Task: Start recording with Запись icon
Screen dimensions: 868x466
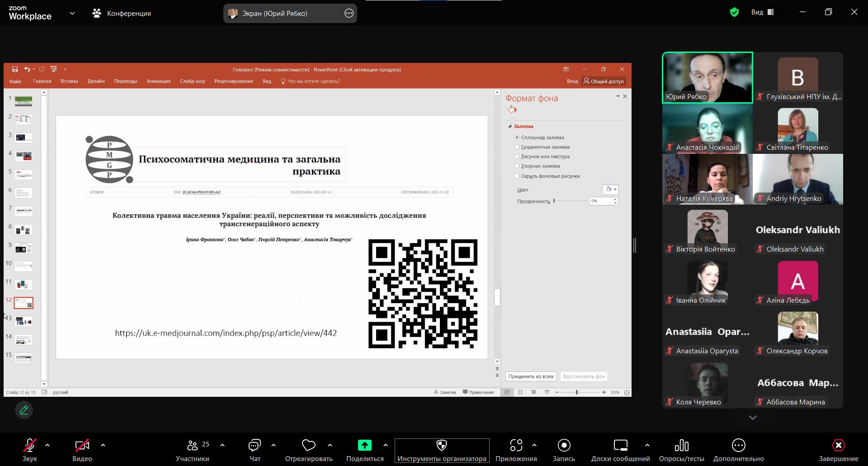Action: [x=564, y=445]
